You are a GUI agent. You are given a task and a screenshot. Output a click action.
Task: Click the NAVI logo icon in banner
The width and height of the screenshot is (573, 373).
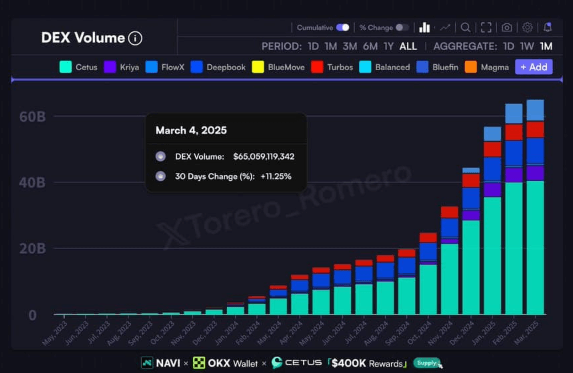(x=147, y=363)
